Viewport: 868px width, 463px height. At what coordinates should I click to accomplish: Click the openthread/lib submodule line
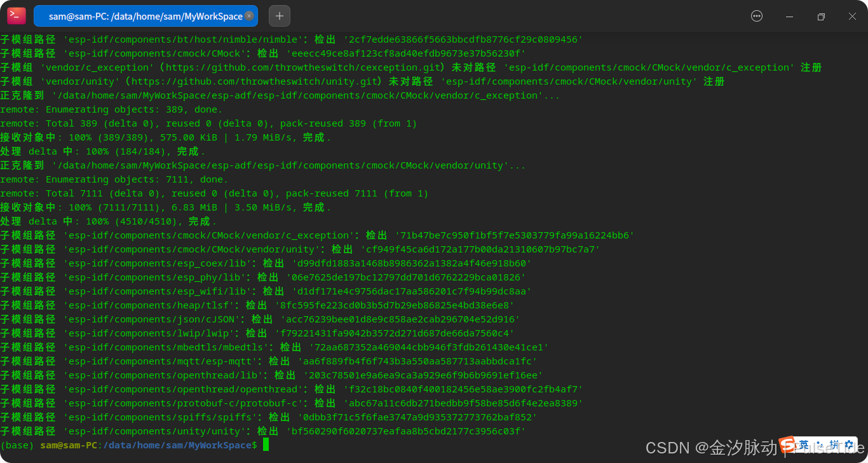[271, 375]
